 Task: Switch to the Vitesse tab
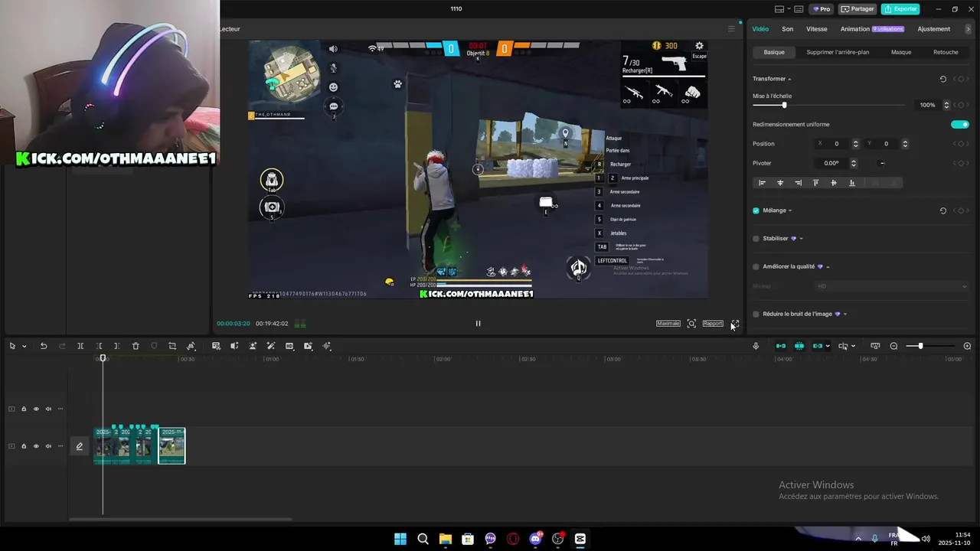(817, 29)
